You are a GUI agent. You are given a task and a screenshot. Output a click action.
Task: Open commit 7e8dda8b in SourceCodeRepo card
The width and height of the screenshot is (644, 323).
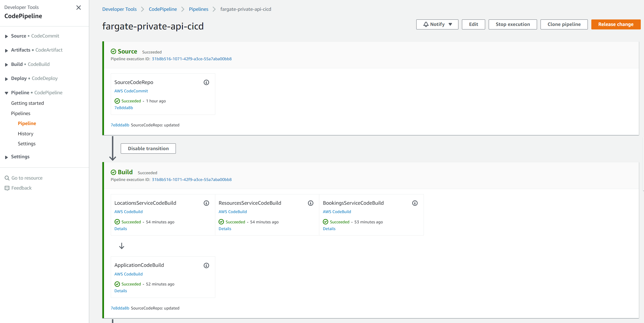point(123,108)
